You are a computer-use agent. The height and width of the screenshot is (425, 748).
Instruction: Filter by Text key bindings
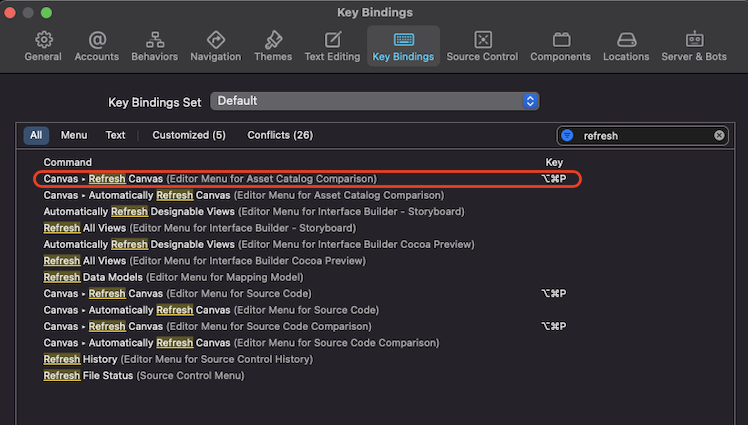[115, 135]
